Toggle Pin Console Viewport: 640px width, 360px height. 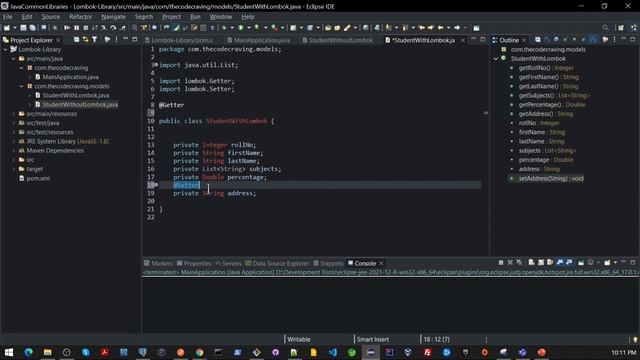click(x=581, y=262)
